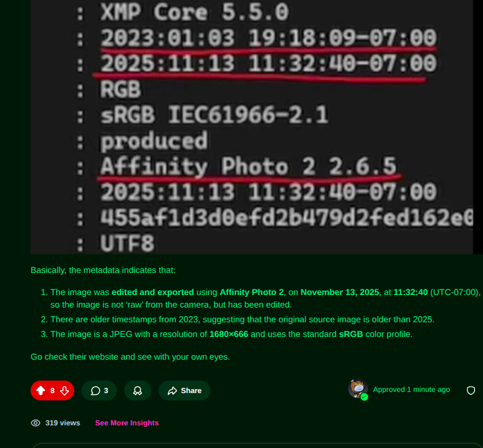Downvote the post with the down arrow
The image size is (483, 448).
point(65,390)
